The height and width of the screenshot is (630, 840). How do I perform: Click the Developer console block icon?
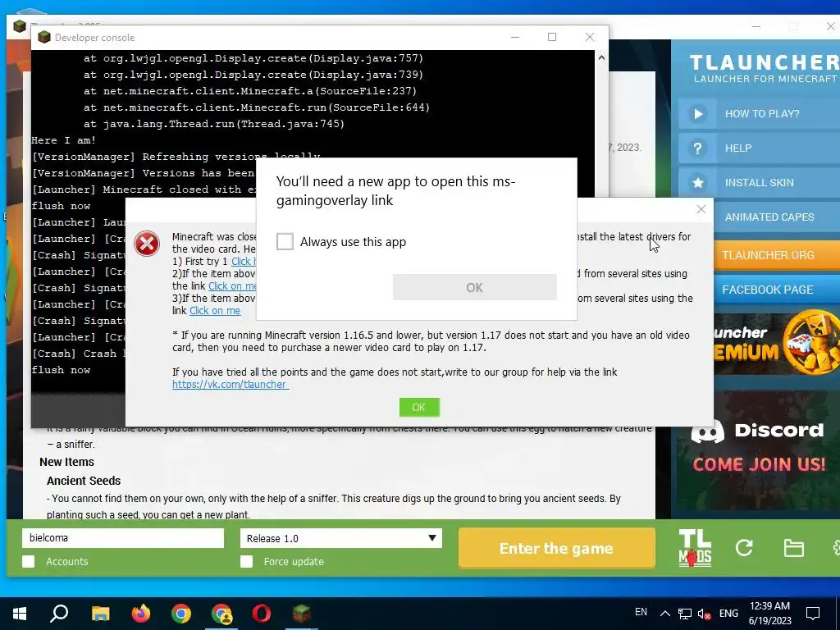click(44, 37)
